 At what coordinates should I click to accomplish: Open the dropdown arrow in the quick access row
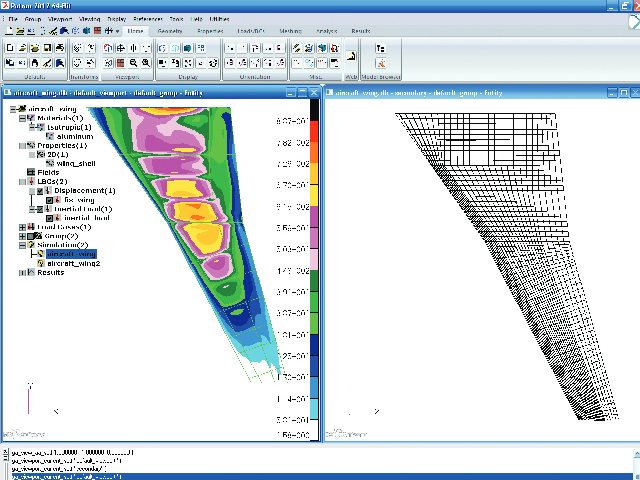(x=118, y=31)
